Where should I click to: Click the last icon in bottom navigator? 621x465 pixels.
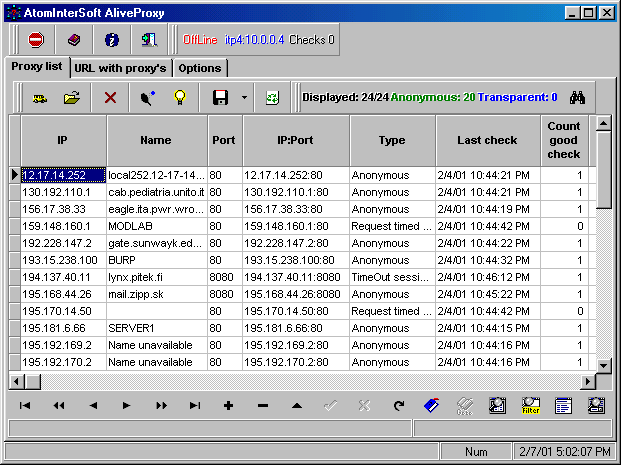click(596, 406)
